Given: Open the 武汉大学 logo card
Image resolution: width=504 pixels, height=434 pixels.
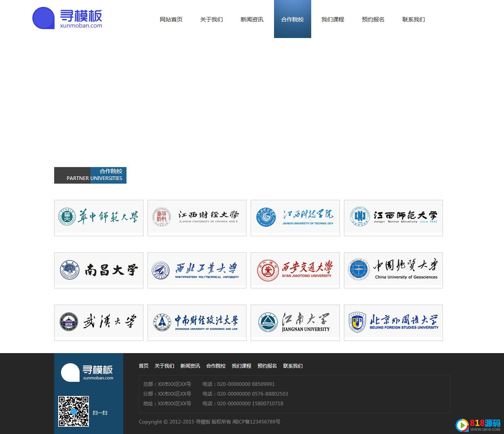Looking at the screenshot, I should tap(99, 323).
